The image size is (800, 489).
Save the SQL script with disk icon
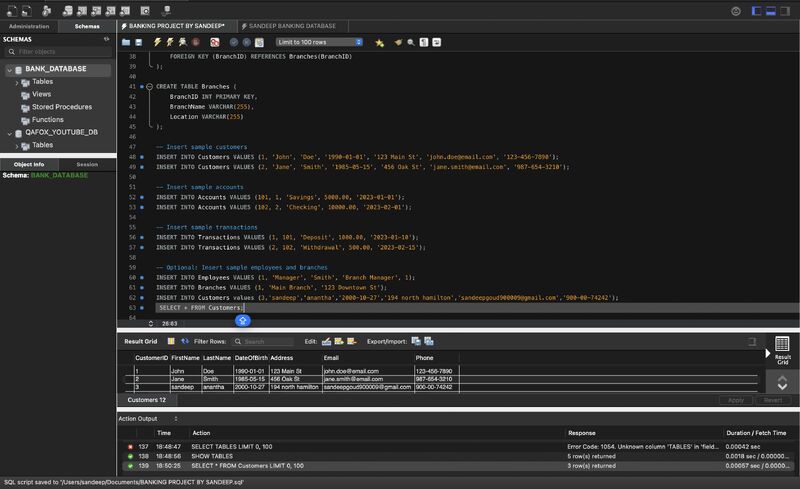coord(139,43)
